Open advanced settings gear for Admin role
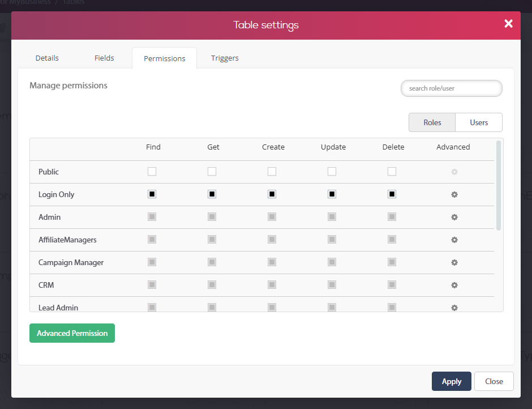 pyautogui.click(x=454, y=217)
